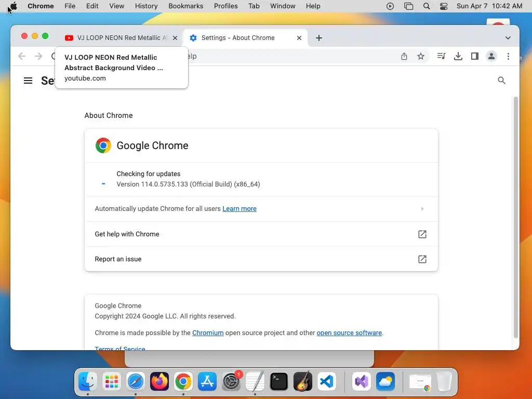Open Terminal in the Dock
Screen dimensions: 532x399
pyautogui.click(x=279, y=382)
